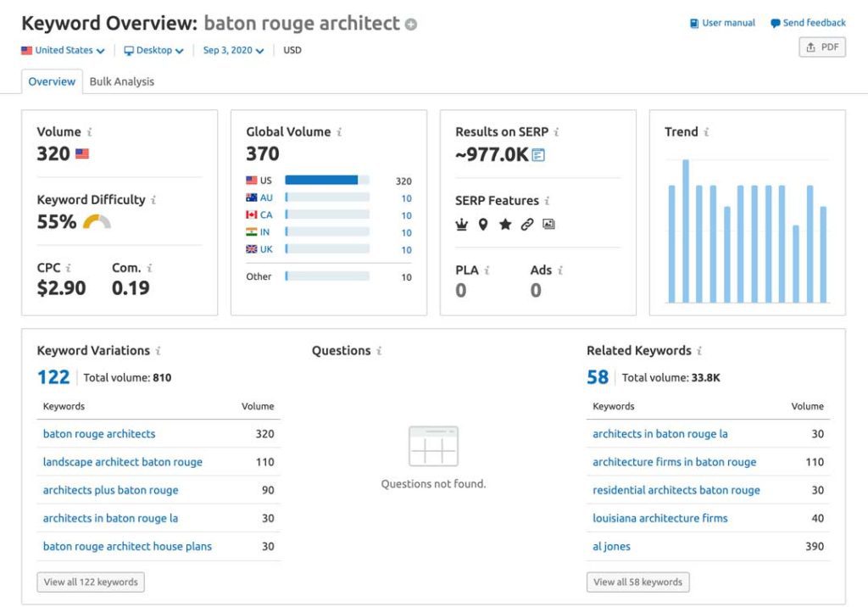
Task: Open the Desktop device dropdown
Action: click(x=153, y=50)
